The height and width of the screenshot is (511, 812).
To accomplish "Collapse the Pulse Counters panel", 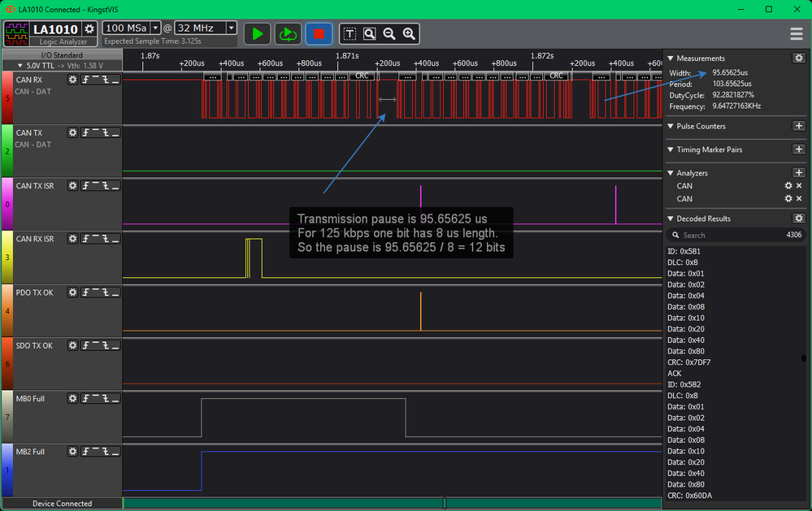I will [671, 126].
